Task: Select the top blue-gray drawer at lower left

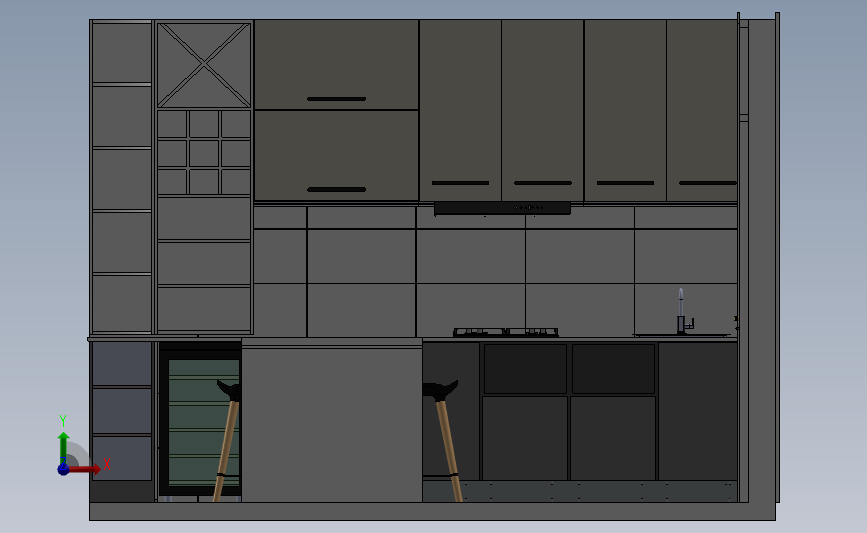Action: coord(122,364)
